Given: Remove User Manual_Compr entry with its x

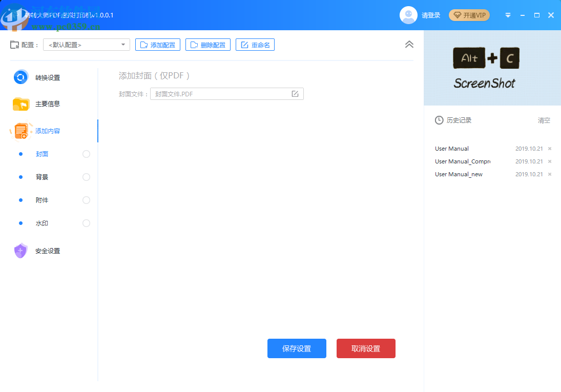Looking at the screenshot, I should (x=550, y=161).
